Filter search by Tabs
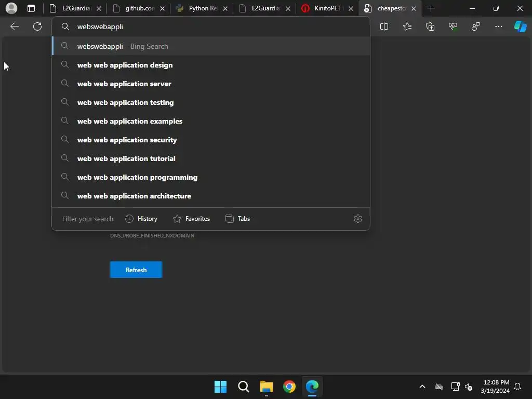The width and height of the screenshot is (532, 399). click(237, 219)
